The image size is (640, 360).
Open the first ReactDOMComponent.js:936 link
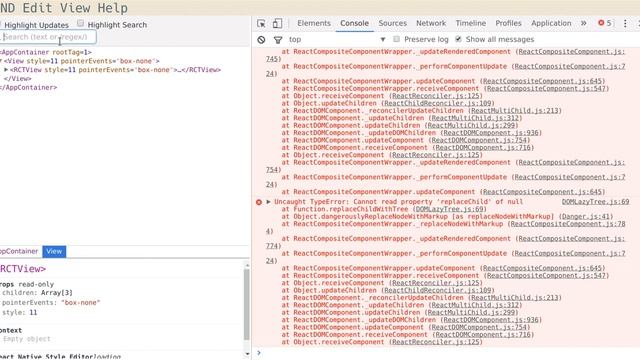click(x=491, y=133)
